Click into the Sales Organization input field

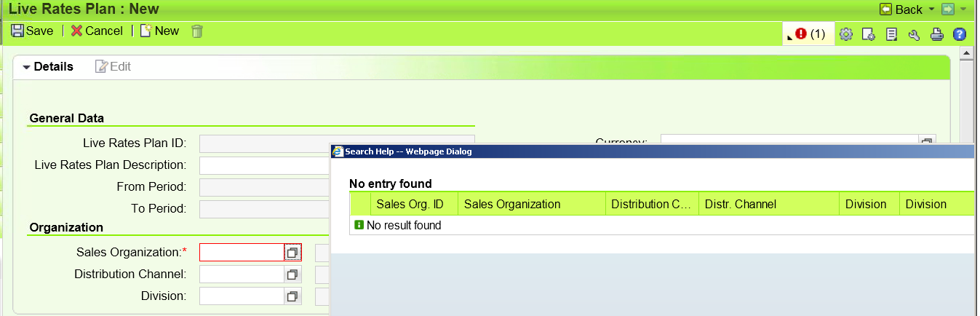[x=242, y=253]
